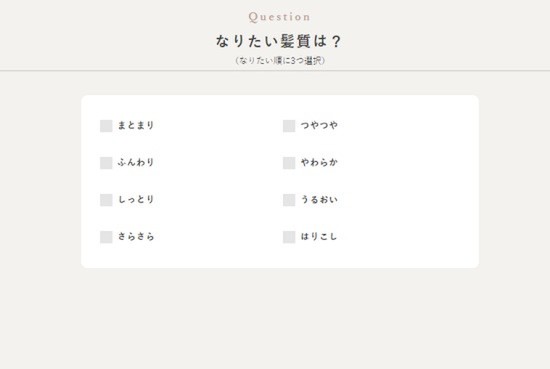Click the うるおい label text
Screen dimensions: 550x369
coord(319,199)
